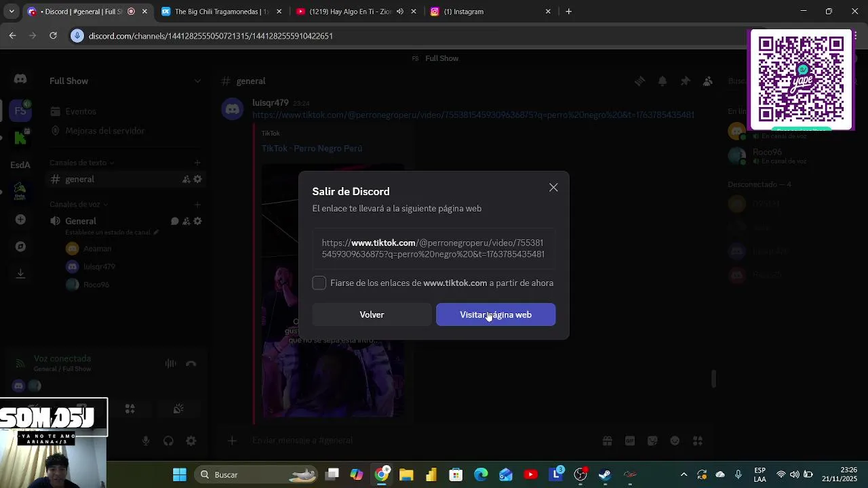Viewport: 868px width, 488px height.
Task: Open the GIF picker
Action: (x=630, y=441)
